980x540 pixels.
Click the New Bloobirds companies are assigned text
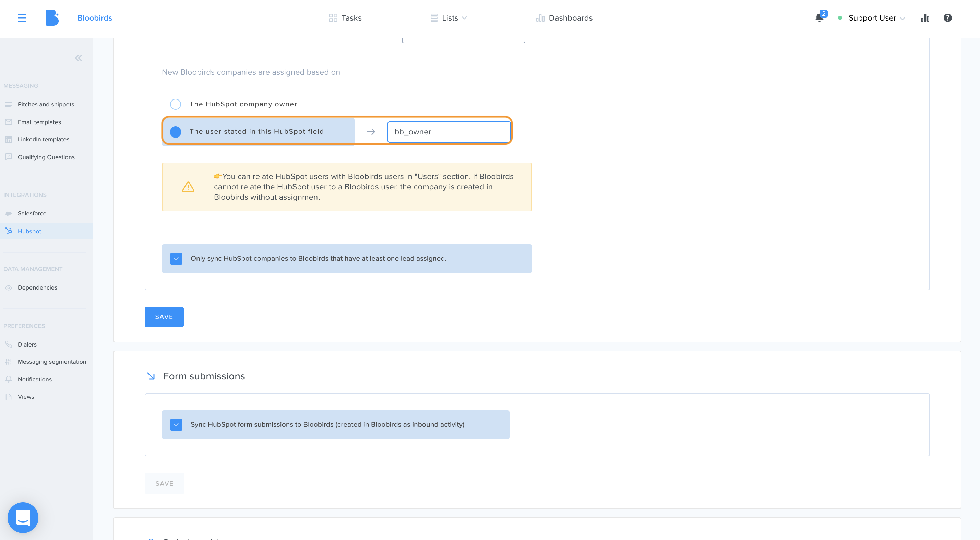(x=251, y=72)
